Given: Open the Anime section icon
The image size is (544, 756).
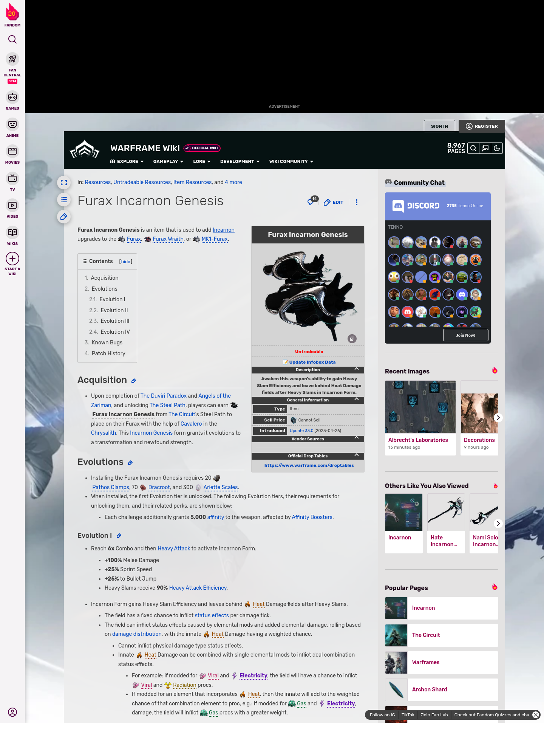Looking at the screenshot, I should [12, 124].
